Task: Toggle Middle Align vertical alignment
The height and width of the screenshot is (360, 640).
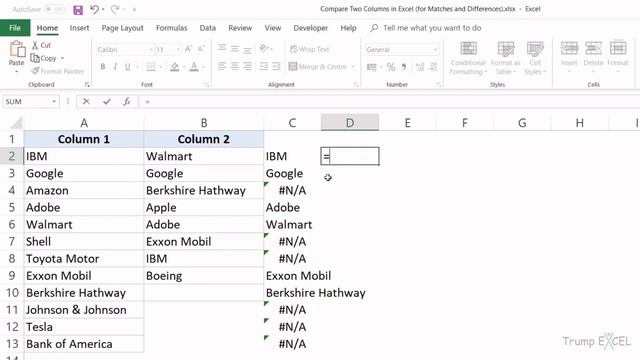Action: coord(235,49)
